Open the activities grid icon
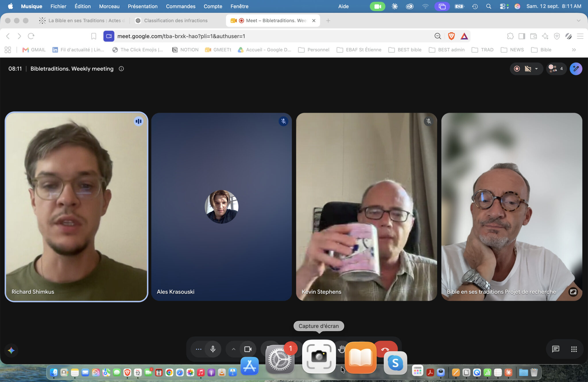This screenshot has width=588, height=382. (574, 349)
